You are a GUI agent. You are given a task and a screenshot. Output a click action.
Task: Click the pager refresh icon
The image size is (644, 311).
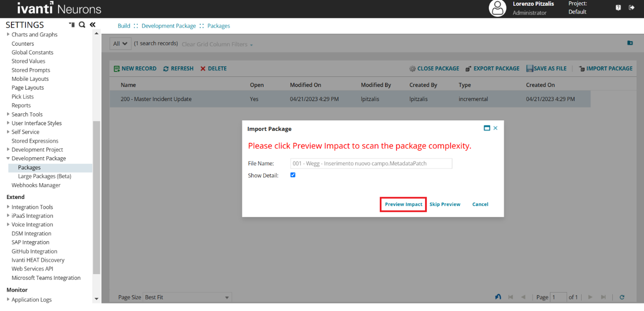(x=622, y=297)
